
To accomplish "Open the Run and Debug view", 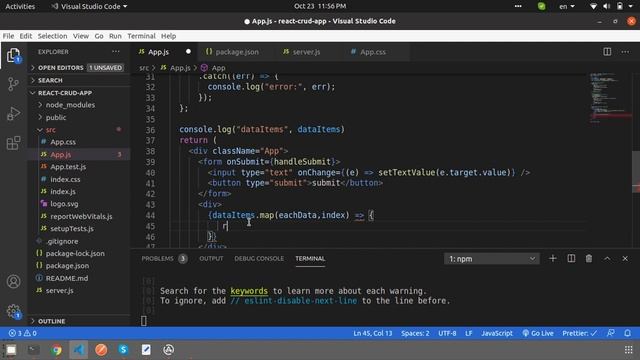I will coord(13,113).
